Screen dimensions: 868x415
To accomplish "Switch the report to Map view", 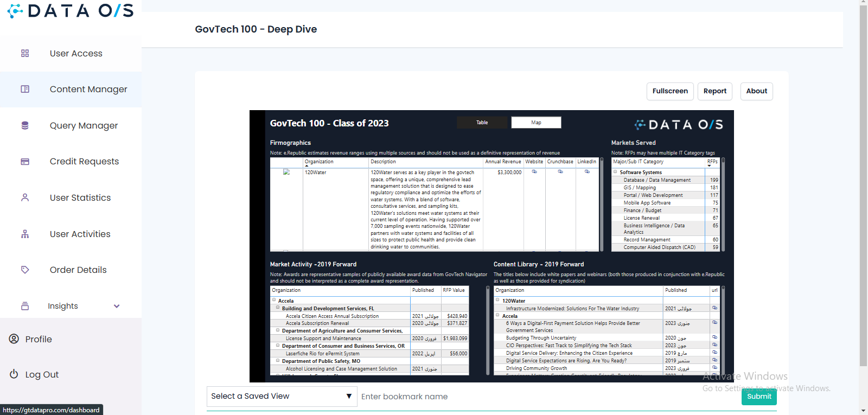I will coord(536,123).
